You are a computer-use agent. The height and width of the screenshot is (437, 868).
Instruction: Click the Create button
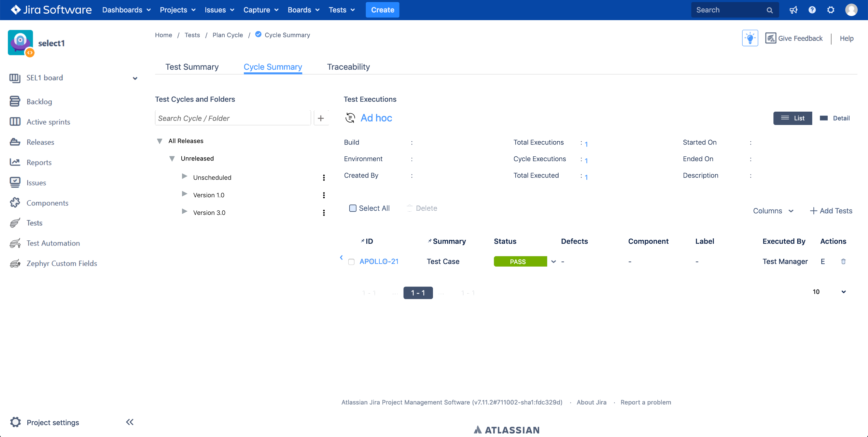pyautogui.click(x=382, y=10)
